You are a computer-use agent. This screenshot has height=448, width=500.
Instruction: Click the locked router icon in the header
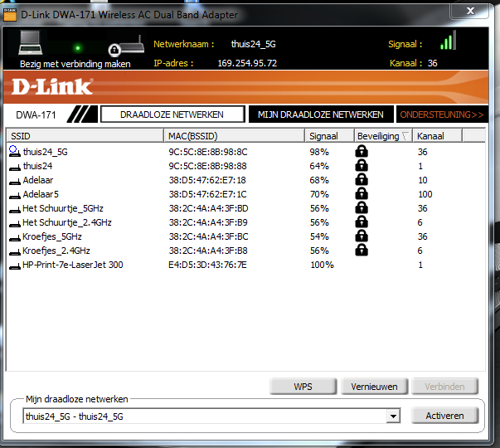126,46
